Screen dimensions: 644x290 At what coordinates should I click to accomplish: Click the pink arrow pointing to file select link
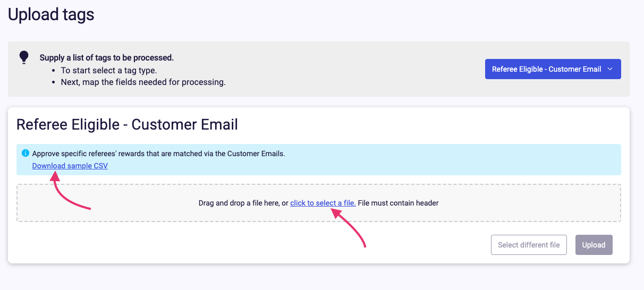coord(349,227)
